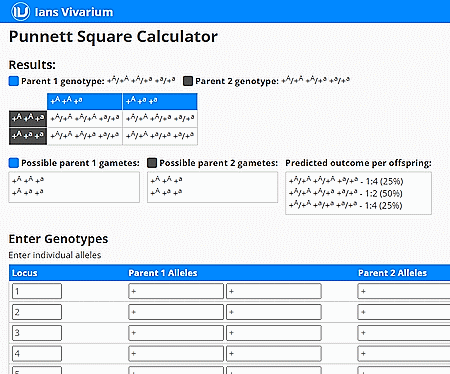Select the Locus 4 name field

click(x=37, y=353)
